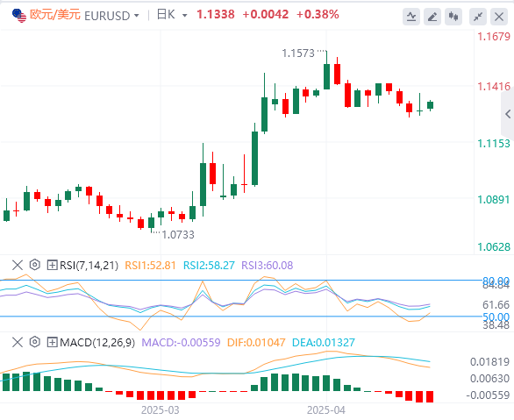
Task: Click the DIF:0.01047 value
Action: point(256,343)
